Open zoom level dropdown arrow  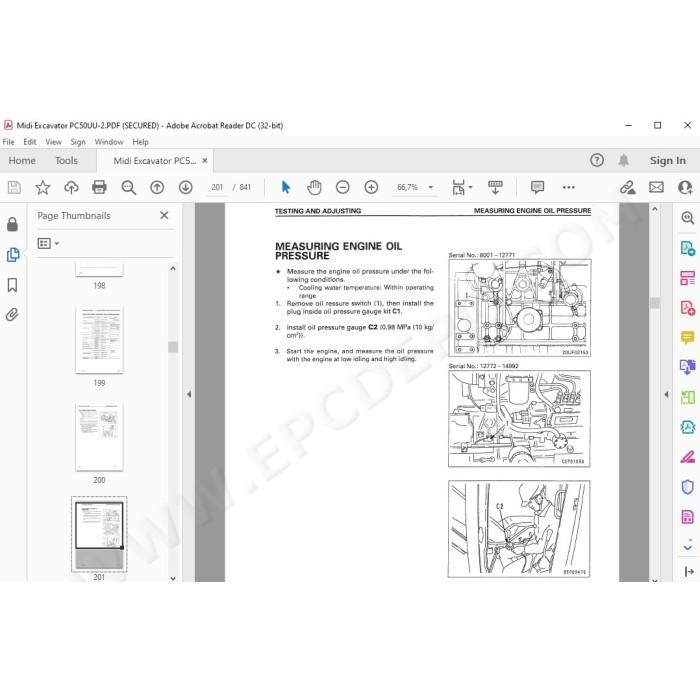431,188
